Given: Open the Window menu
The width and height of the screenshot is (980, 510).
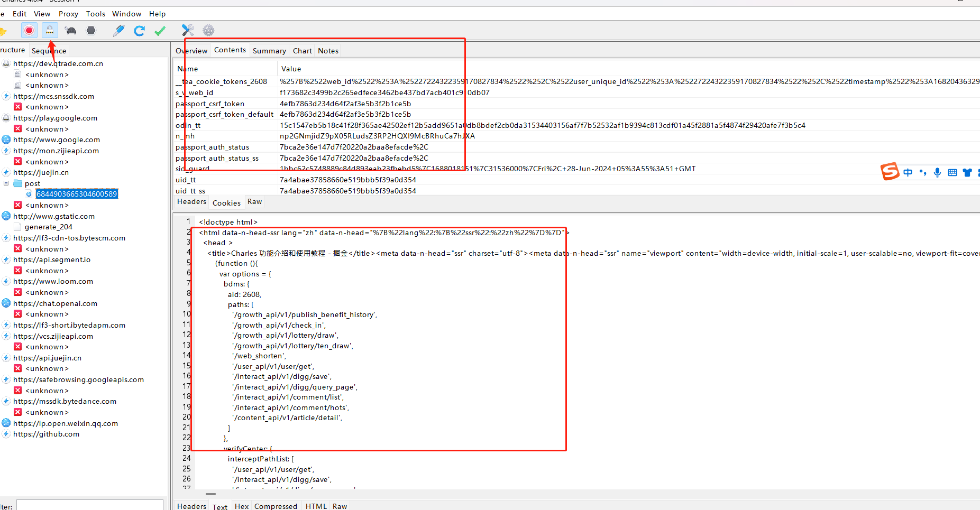Looking at the screenshot, I should [x=126, y=14].
